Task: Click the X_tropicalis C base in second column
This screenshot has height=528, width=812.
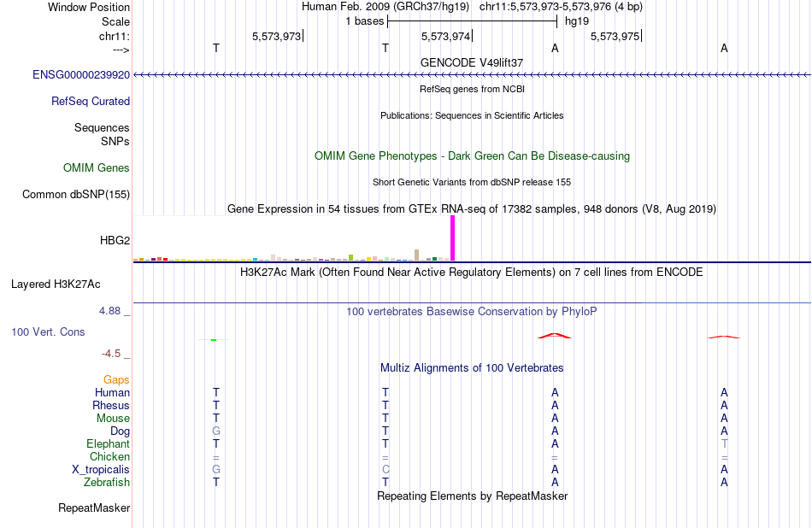Action: (385, 470)
